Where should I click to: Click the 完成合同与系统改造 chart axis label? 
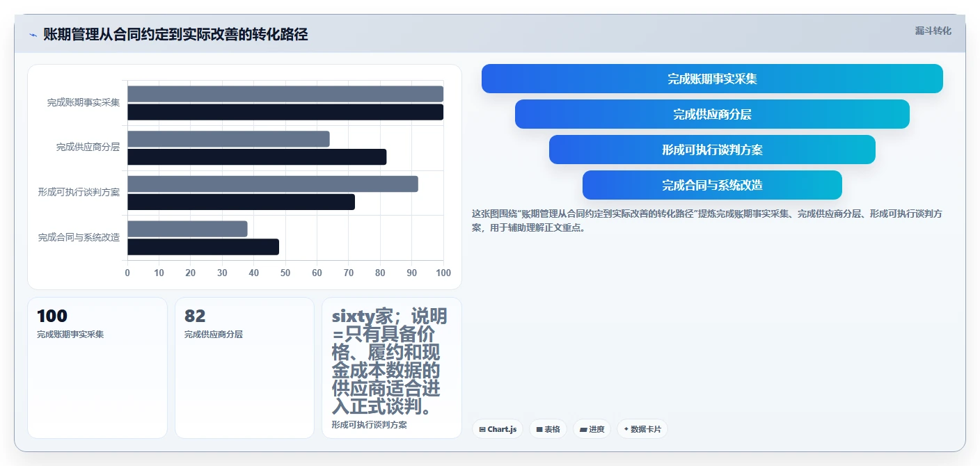(x=79, y=237)
